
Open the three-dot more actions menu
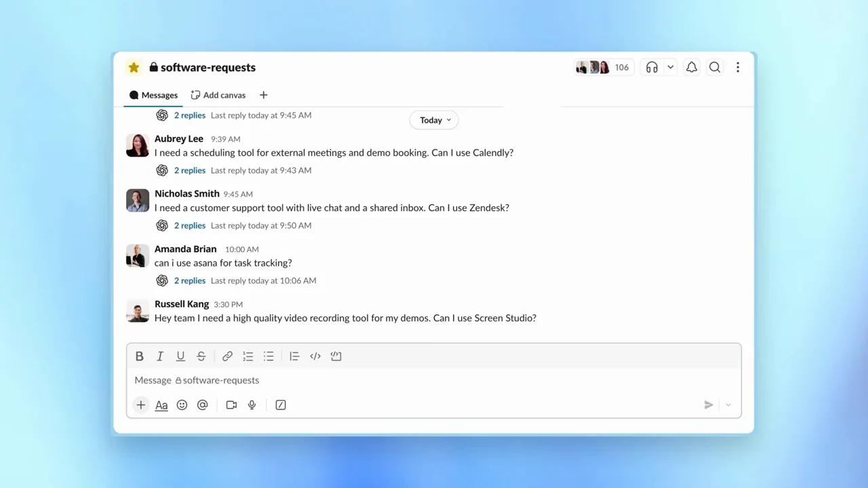click(738, 67)
